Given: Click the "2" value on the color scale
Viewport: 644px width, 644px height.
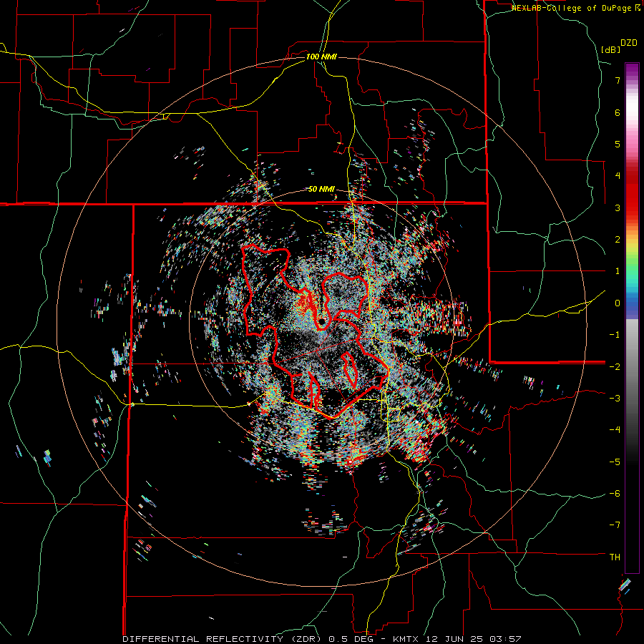Looking at the screenshot, I should pos(618,240).
